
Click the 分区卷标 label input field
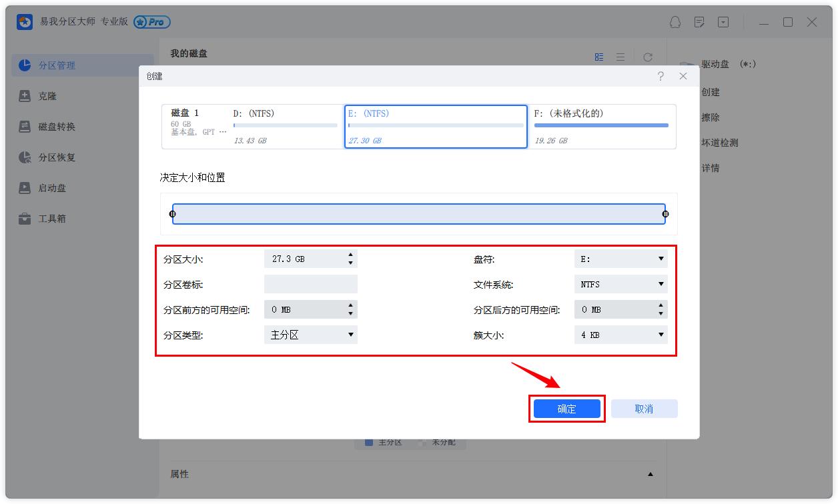tap(310, 283)
